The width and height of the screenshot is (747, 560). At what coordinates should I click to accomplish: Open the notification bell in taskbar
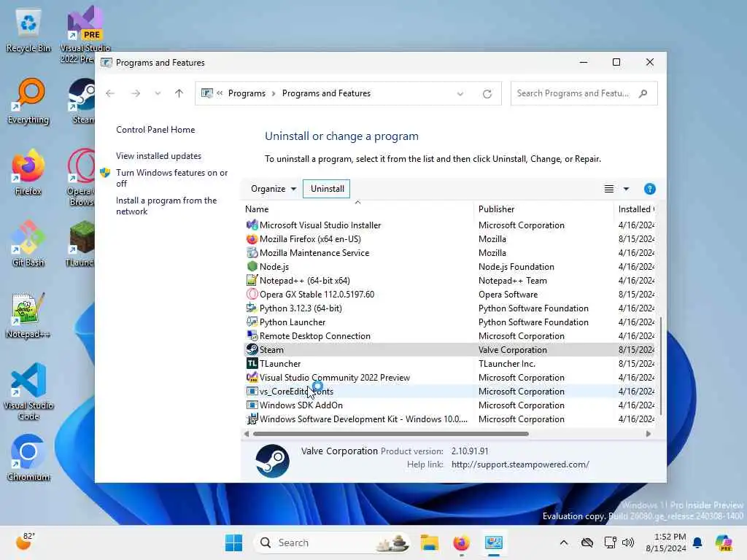pyautogui.click(x=697, y=542)
